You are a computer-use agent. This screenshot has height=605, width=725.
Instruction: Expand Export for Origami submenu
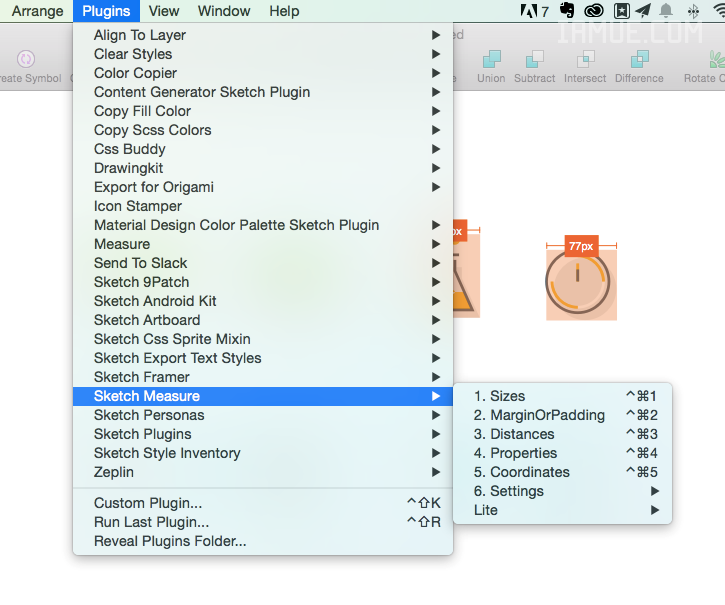pos(263,187)
